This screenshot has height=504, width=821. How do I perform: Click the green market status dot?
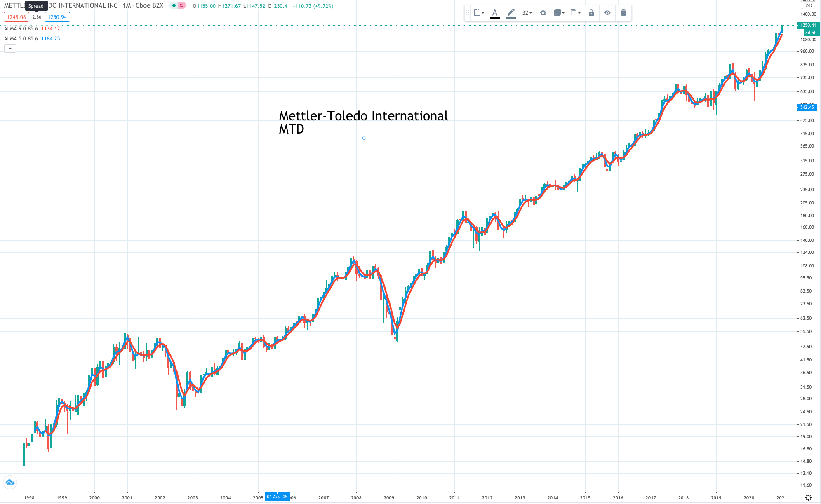coord(174,6)
